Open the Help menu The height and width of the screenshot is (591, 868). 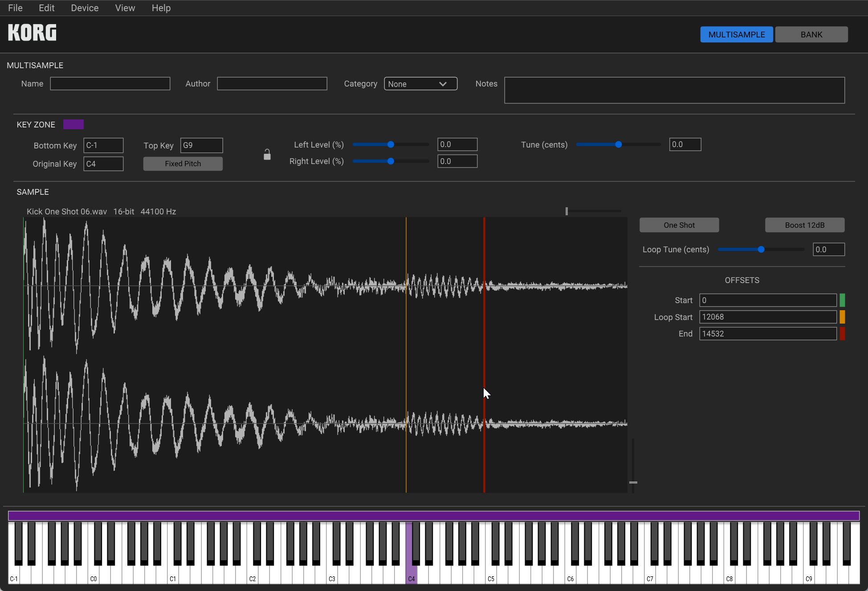[161, 8]
